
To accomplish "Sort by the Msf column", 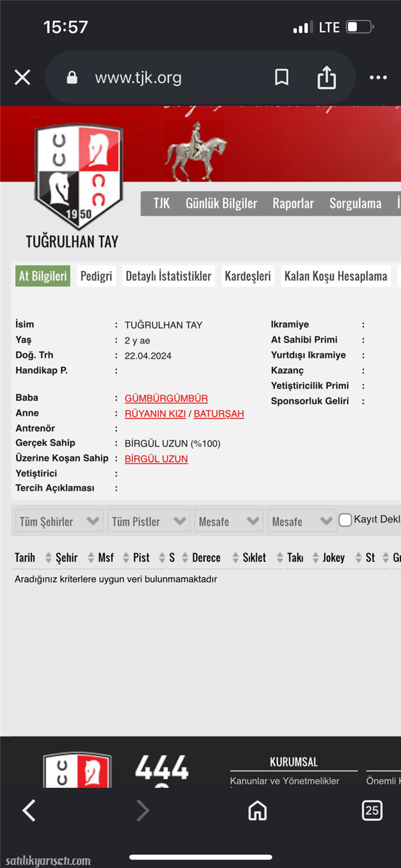I will click(106, 558).
